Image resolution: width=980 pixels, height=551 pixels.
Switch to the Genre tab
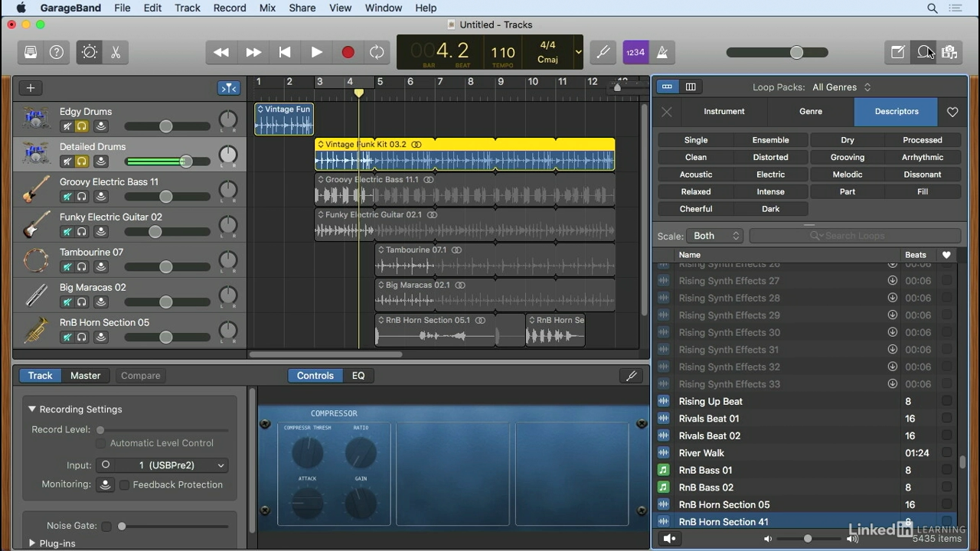[x=811, y=112]
